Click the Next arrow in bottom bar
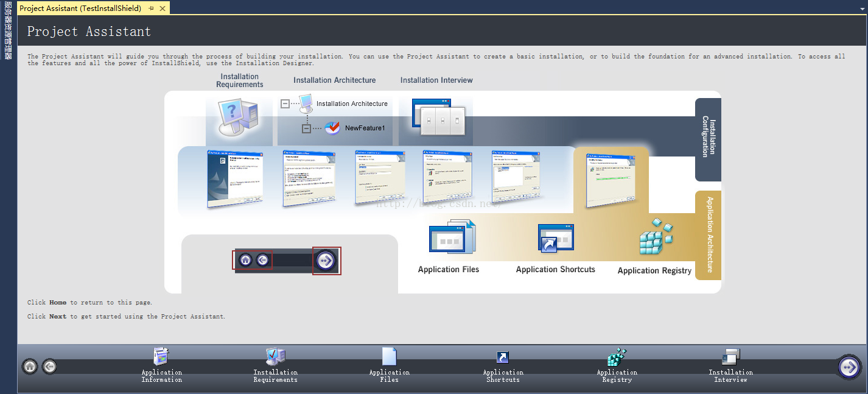Viewport: 868px width, 394px height. point(849,367)
